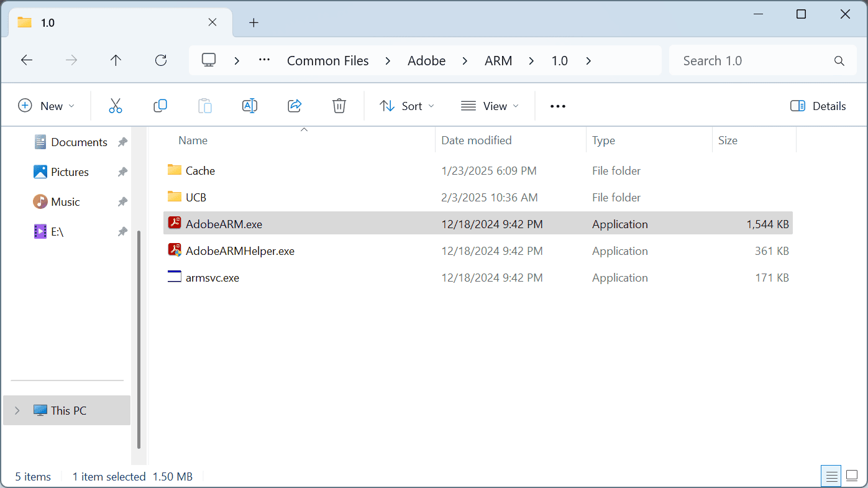Open the View dropdown menu
868x488 pixels.
pos(490,106)
